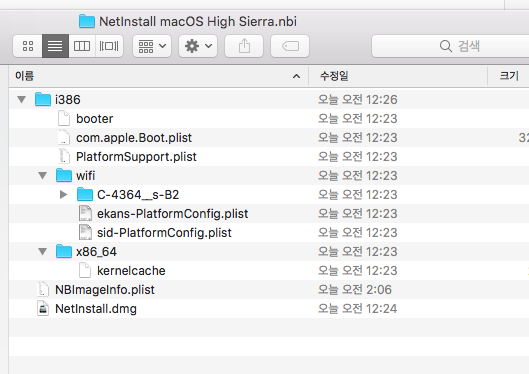
Task: Select the kernelcache file name
Action: click(x=131, y=271)
